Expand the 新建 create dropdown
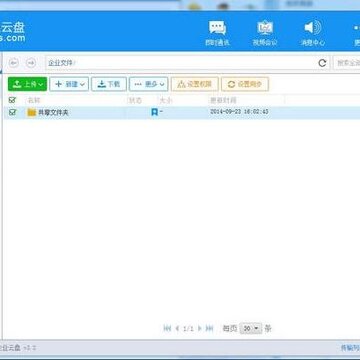This screenshot has height=360, width=360. (x=69, y=84)
